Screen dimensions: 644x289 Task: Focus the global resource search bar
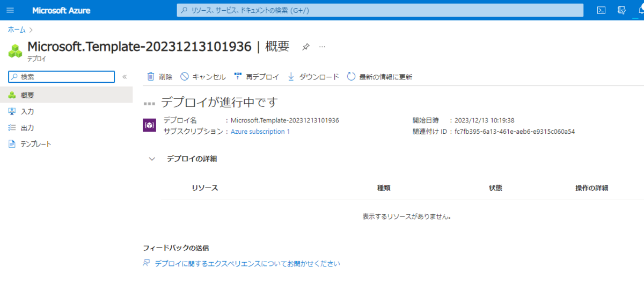point(380,10)
